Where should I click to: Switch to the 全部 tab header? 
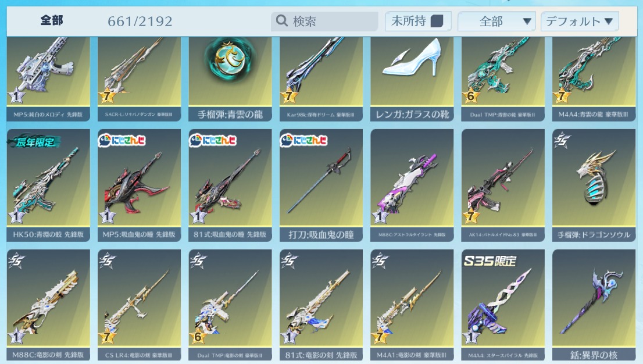(52, 20)
